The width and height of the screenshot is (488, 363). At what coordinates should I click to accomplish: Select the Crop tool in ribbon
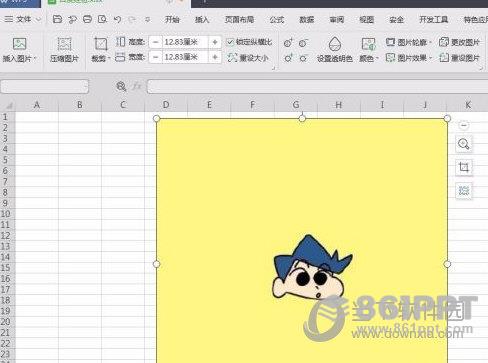100,44
